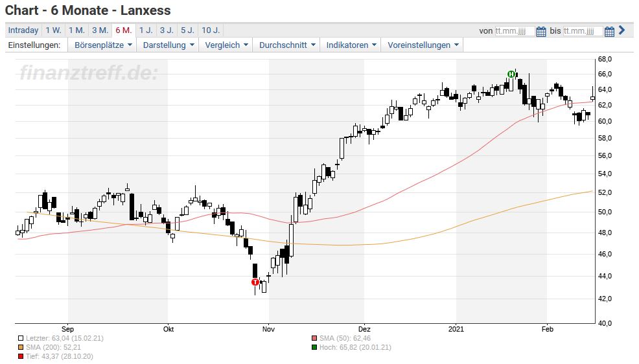This screenshot has height=364, width=639.
Task: Click the 'Dez' x-axis label
Action: pyautogui.click(x=364, y=329)
